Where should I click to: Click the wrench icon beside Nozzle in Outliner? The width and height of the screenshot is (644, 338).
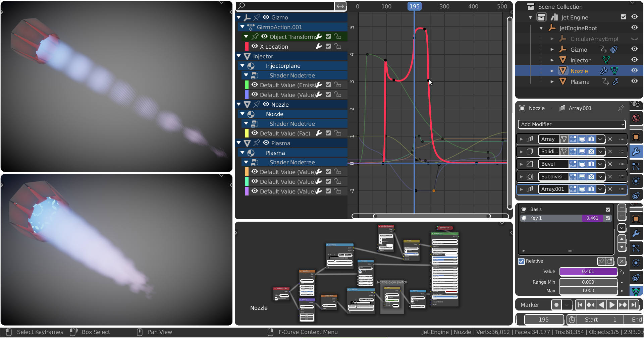click(x=604, y=71)
